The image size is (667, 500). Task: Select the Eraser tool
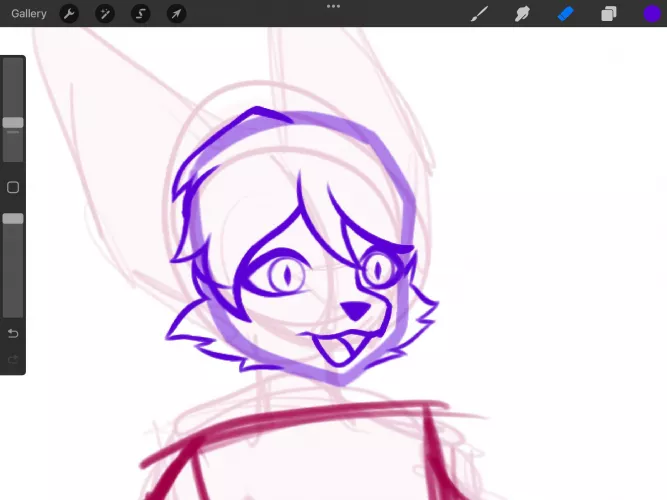tap(565, 14)
